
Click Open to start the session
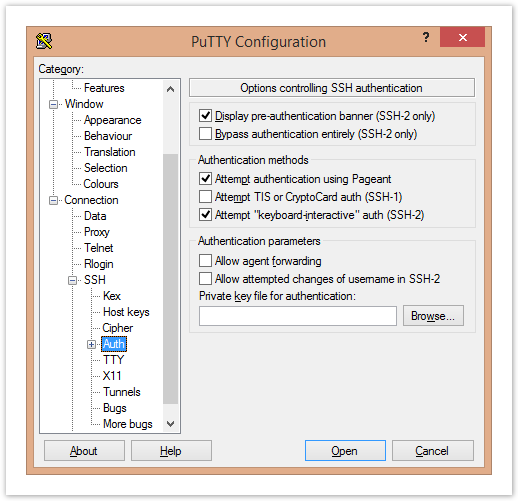pyautogui.click(x=345, y=451)
